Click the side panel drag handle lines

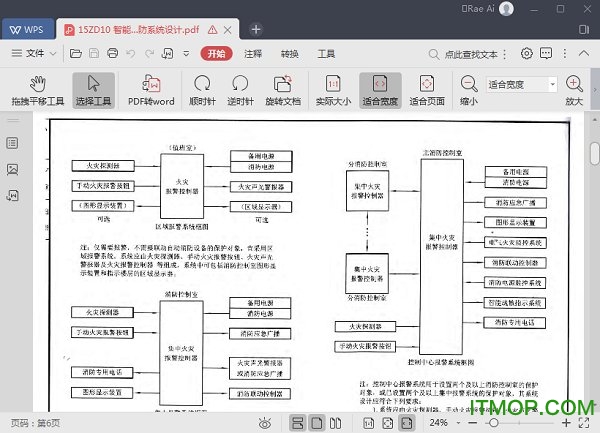click(x=13, y=120)
